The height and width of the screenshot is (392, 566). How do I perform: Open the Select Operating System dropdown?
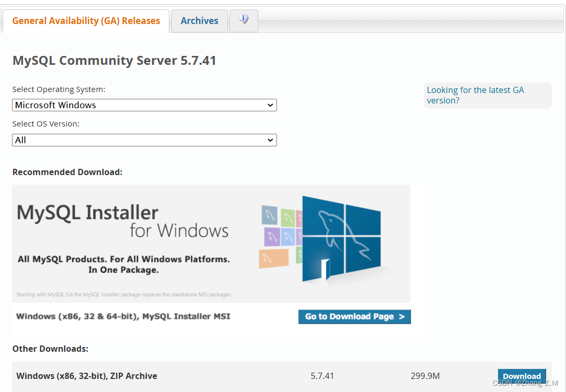click(x=144, y=105)
